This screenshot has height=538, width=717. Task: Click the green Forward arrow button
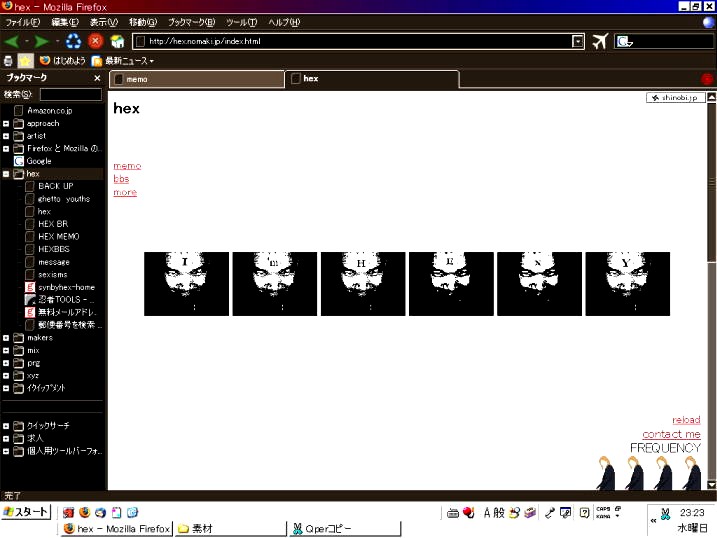pyautogui.click(x=42, y=42)
